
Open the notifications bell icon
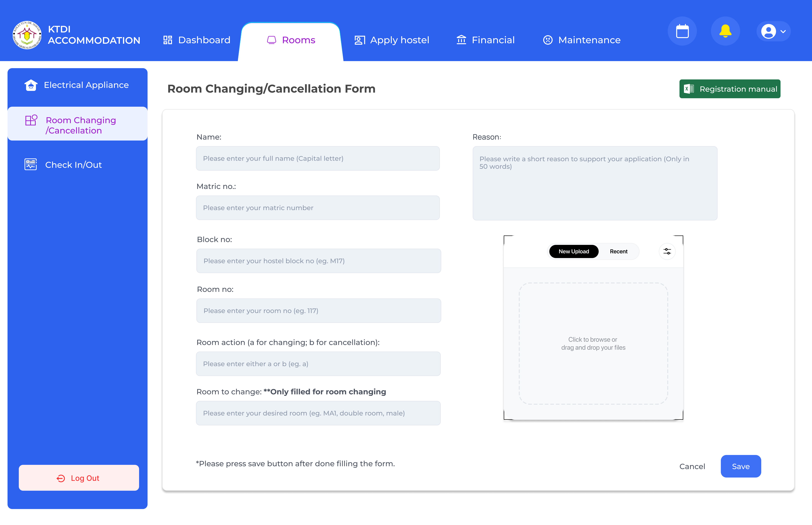[725, 31]
